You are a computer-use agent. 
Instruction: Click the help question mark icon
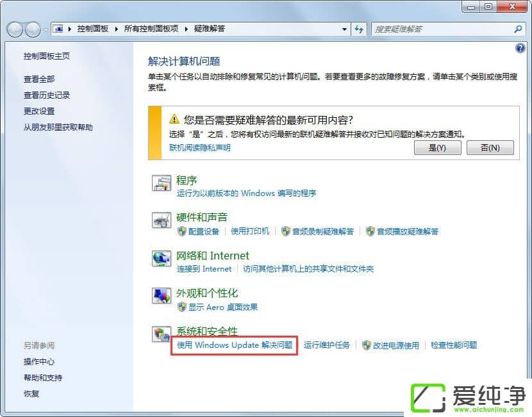click(x=520, y=48)
